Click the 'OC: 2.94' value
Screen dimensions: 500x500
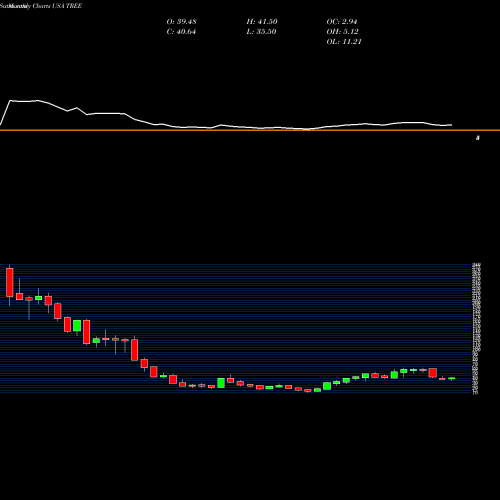(x=342, y=22)
